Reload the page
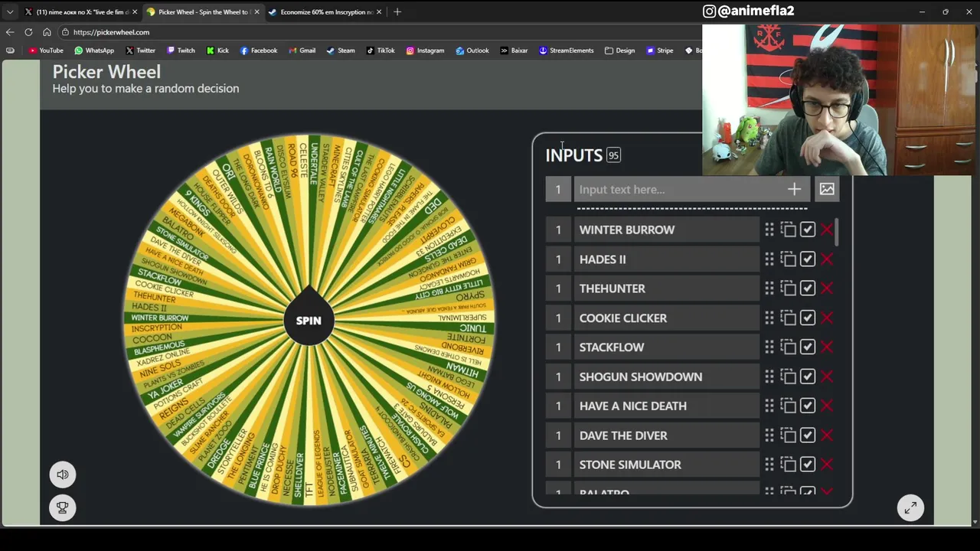Image resolution: width=980 pixels, height=551 pixels. 28,32
